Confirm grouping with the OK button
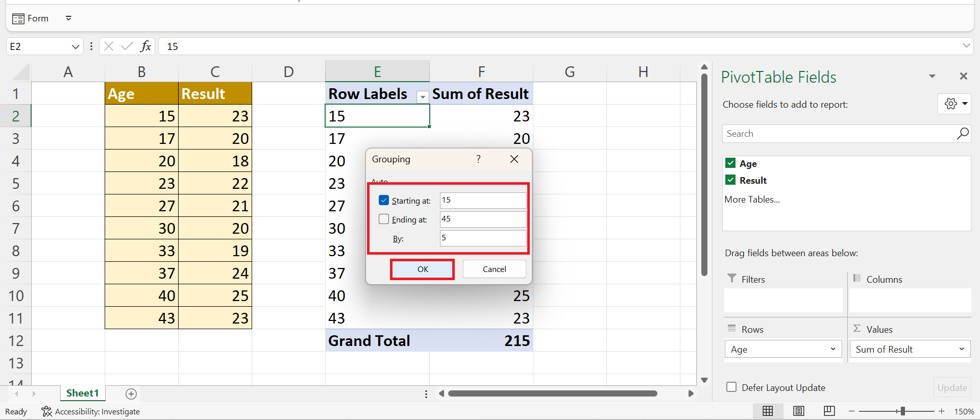Viewport: 980px width, 420px height. pyautogui.click(x=423, y=269)
